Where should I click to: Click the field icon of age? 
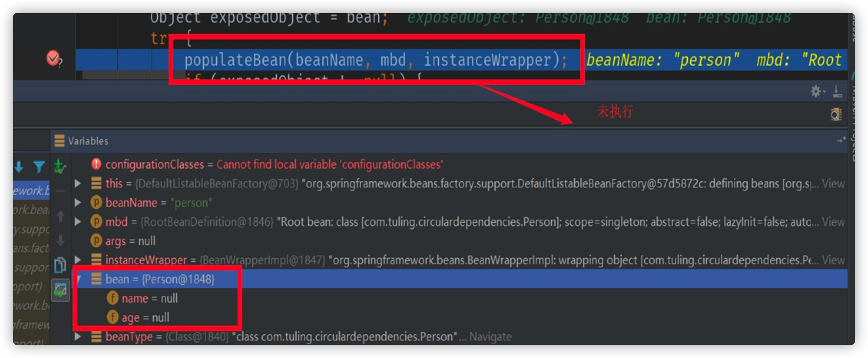112,317
